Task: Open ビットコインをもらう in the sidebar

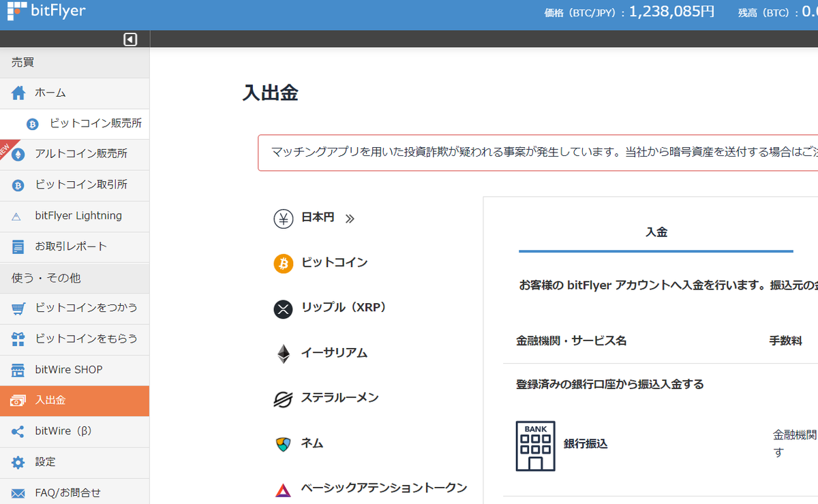Action: tap(74, 339)
